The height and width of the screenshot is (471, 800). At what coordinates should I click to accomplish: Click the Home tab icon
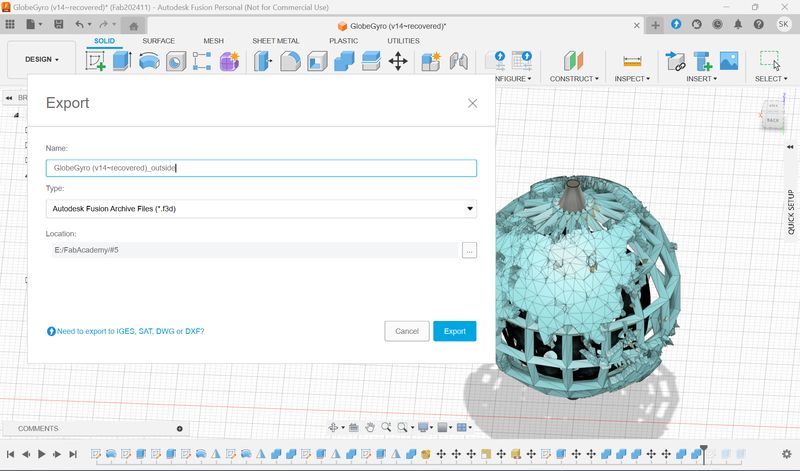click(x=134, y=26)
